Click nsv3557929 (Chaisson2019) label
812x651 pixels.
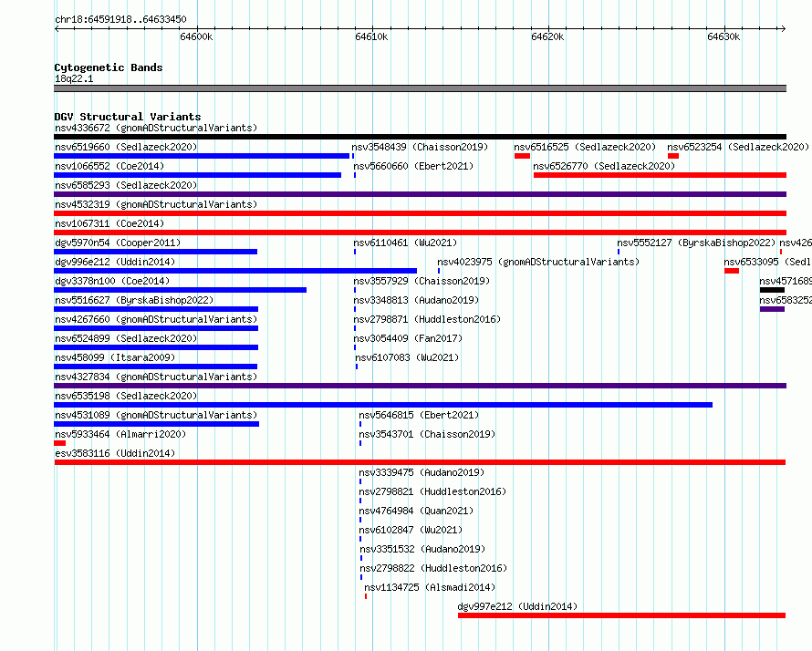tap(422, 281)
